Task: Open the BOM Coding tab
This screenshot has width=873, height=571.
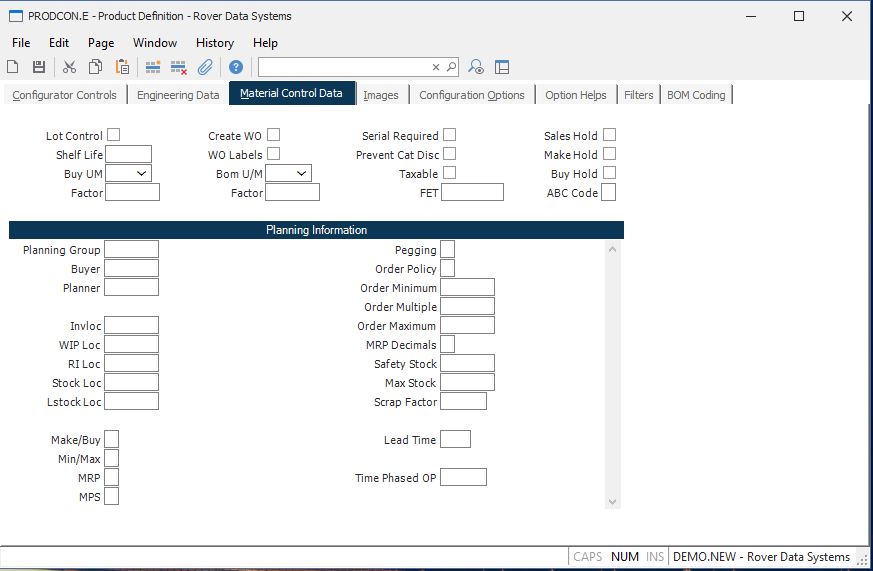Action: tap(696, 95)
